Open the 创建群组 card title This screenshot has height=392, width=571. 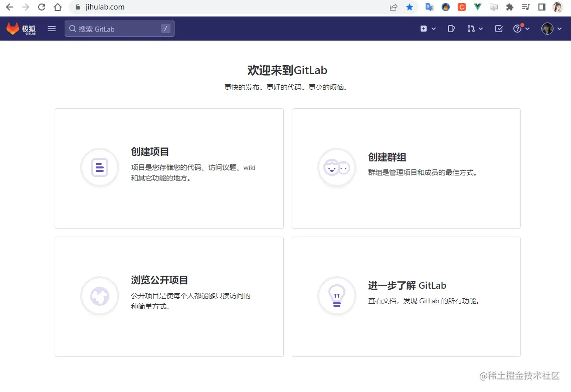pos(387,157)
